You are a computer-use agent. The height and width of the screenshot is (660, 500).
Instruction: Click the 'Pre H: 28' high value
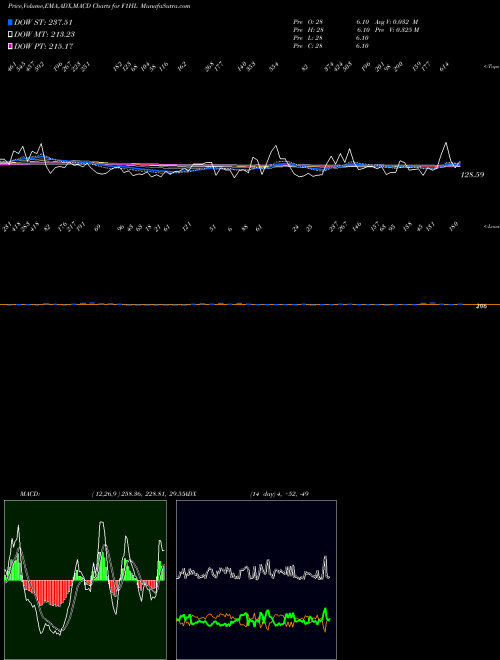(x=309, y=30)
